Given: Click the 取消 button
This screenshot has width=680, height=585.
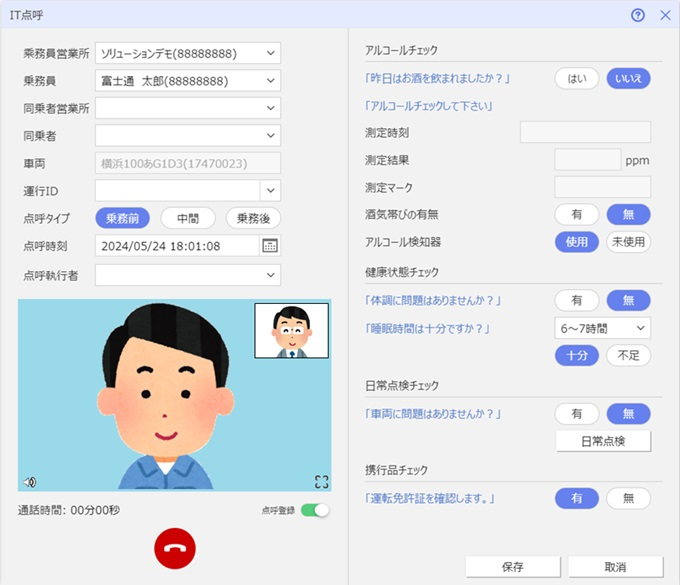Looking at the screenshot, I should (615, 567).
